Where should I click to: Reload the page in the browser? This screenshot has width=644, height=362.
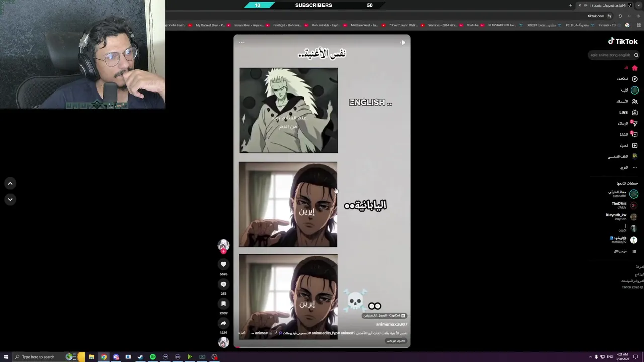(x=620, y=16)
